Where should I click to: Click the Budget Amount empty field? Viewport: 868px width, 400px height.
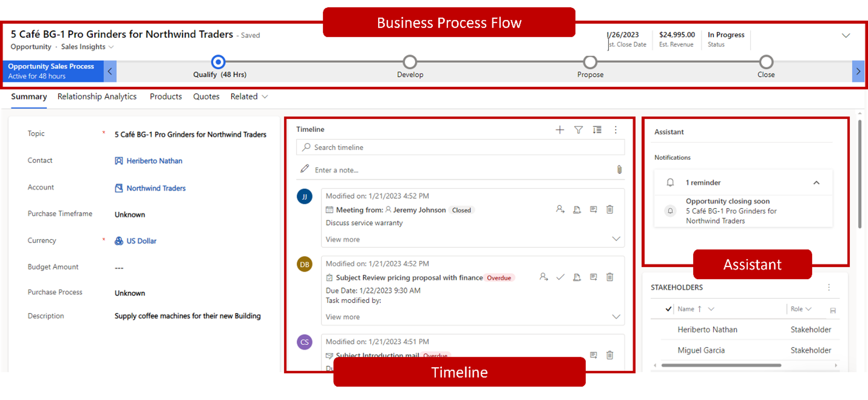tap(119, 268)
